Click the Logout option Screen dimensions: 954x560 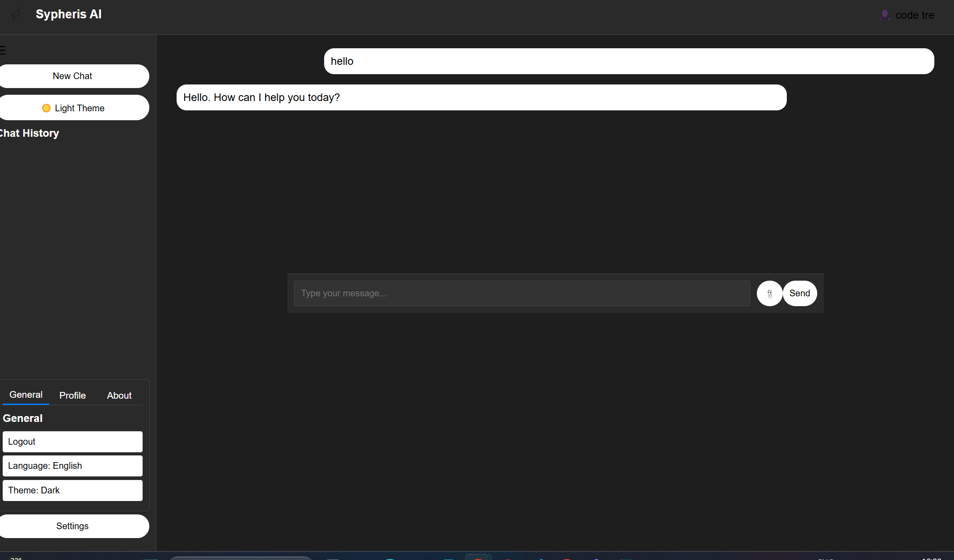click(x=72, y=442)
